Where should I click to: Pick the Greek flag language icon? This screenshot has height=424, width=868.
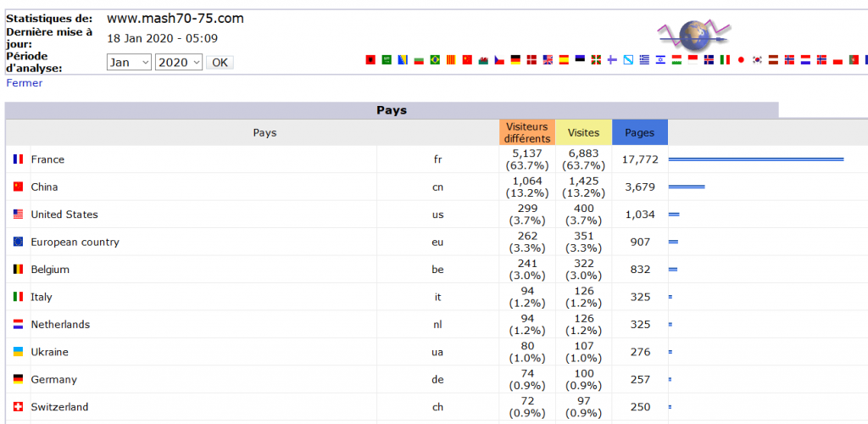click(x=644, y=59)
